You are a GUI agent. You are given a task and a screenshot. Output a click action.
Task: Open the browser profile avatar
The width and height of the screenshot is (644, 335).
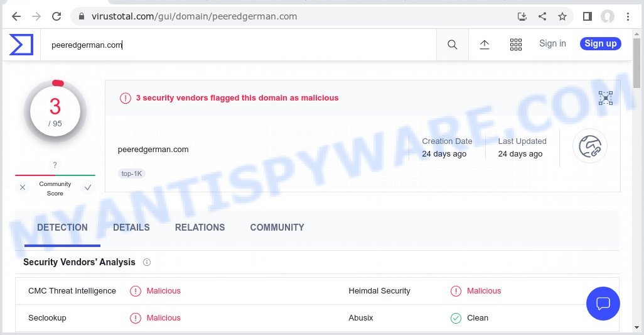point(608,16)
